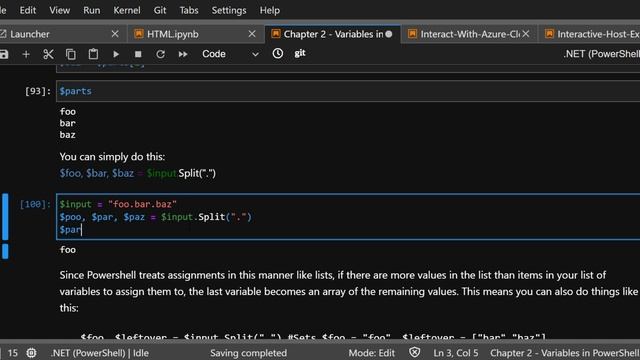640x360 pixels.
Task: Click the $foo, $leftover code sample line
Action: (313, 336)
